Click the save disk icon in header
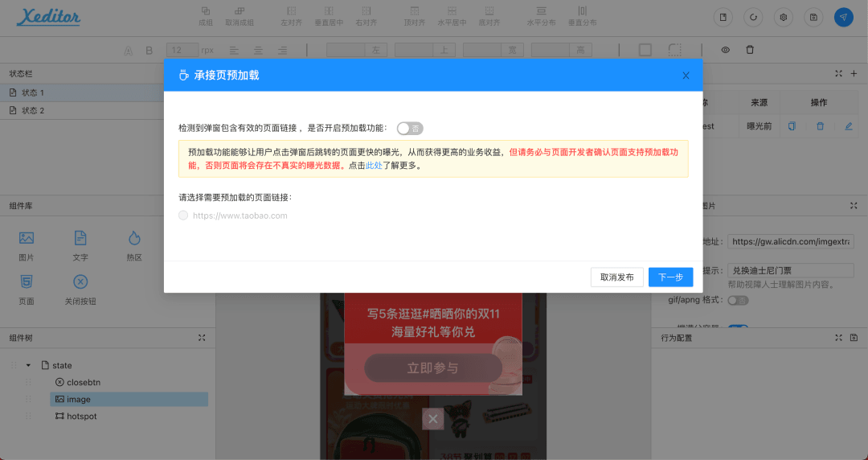Screen dimensions: 868x460 pos(813,17)
